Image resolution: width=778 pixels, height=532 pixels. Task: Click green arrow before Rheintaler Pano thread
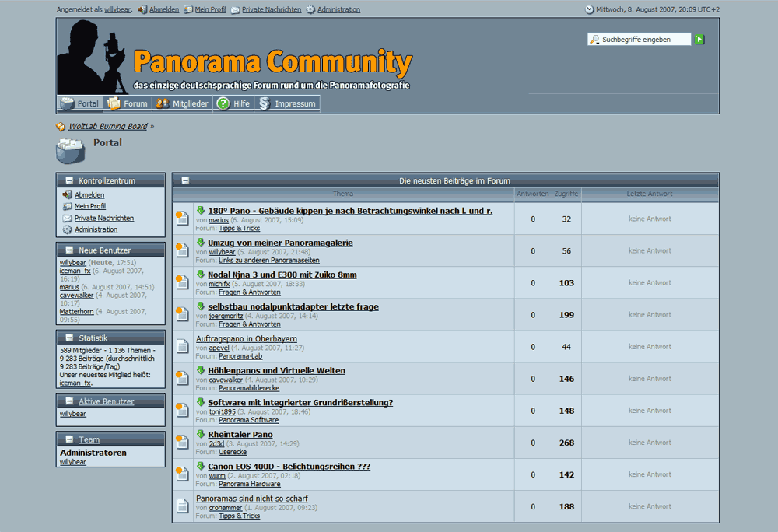click(201, 434)
